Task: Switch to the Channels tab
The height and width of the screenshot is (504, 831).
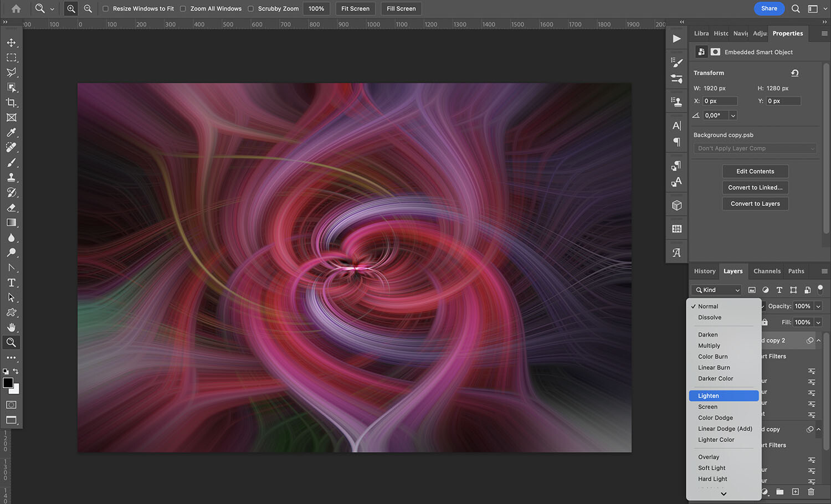Action: [x=767, y=271]
